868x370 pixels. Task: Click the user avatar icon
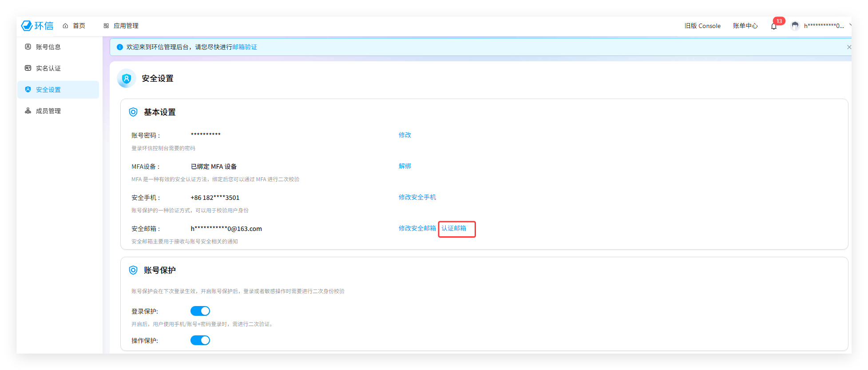point(795,26)
